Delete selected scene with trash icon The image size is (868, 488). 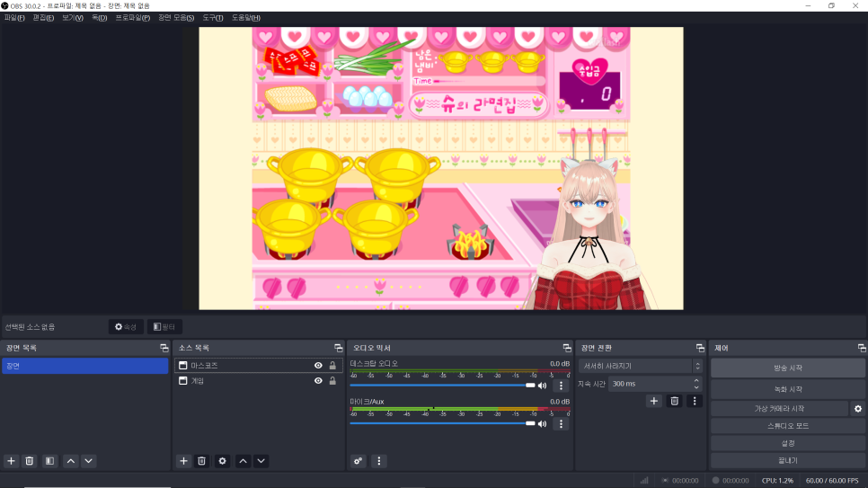tap(30, 461)
